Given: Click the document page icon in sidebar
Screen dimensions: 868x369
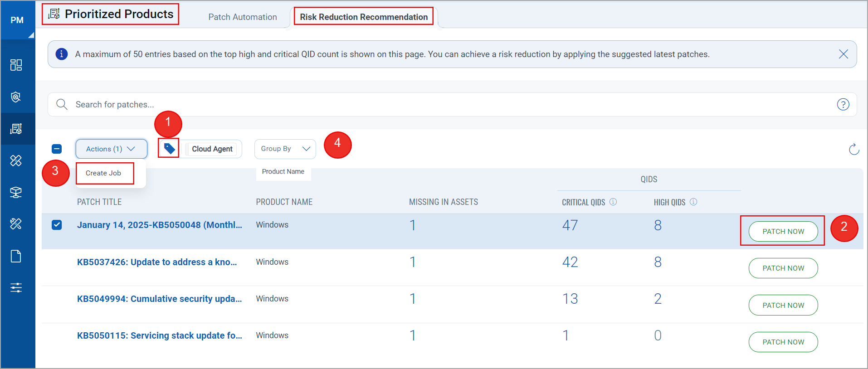Looking at the screenshot, I should tap(16, 256).
